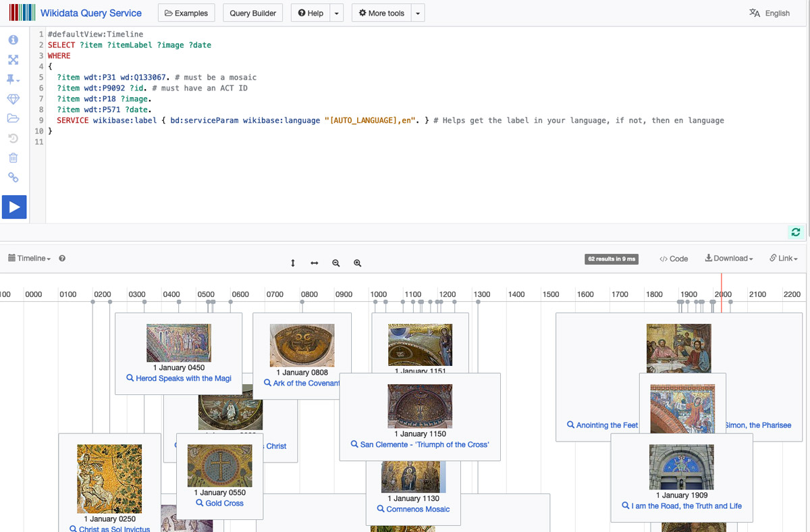Zoom out of the timeline
This screenshot has height=532, width=810.
pos(336,263)
